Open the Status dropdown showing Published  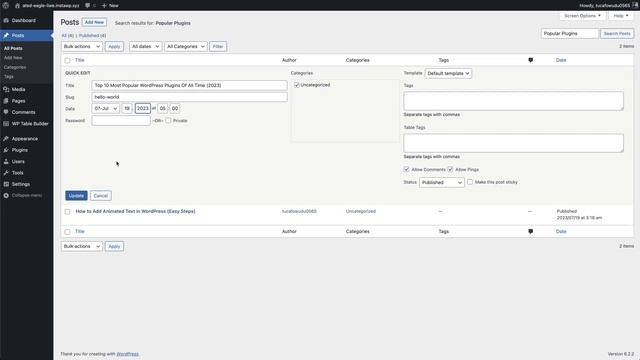pyautogui.click(x=442, y=182)
